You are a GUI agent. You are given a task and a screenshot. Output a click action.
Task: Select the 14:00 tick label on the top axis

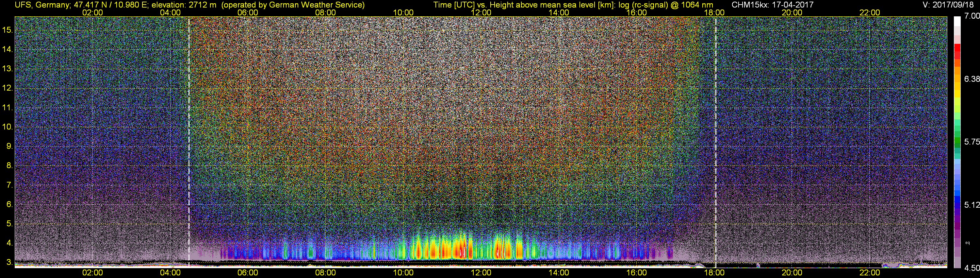click(x=559, y=12)
